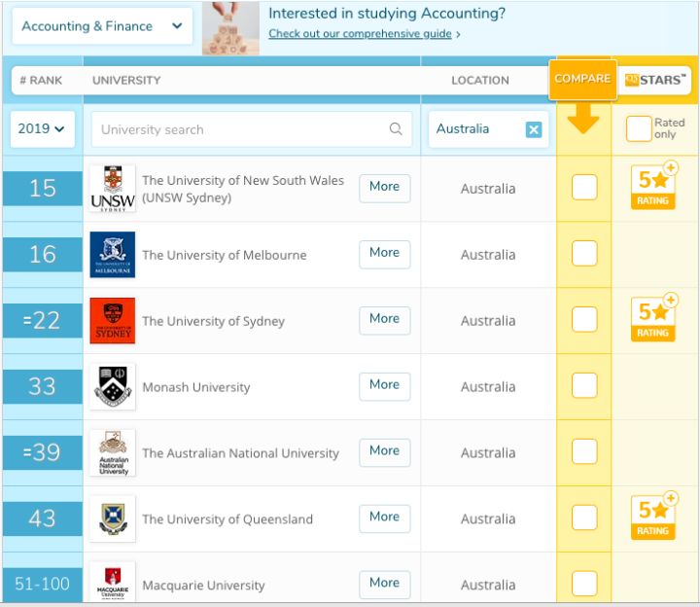Click the UNSW Sydney university logo
The height and width of the screenshot is (607, 700).
tap(112, 189)
